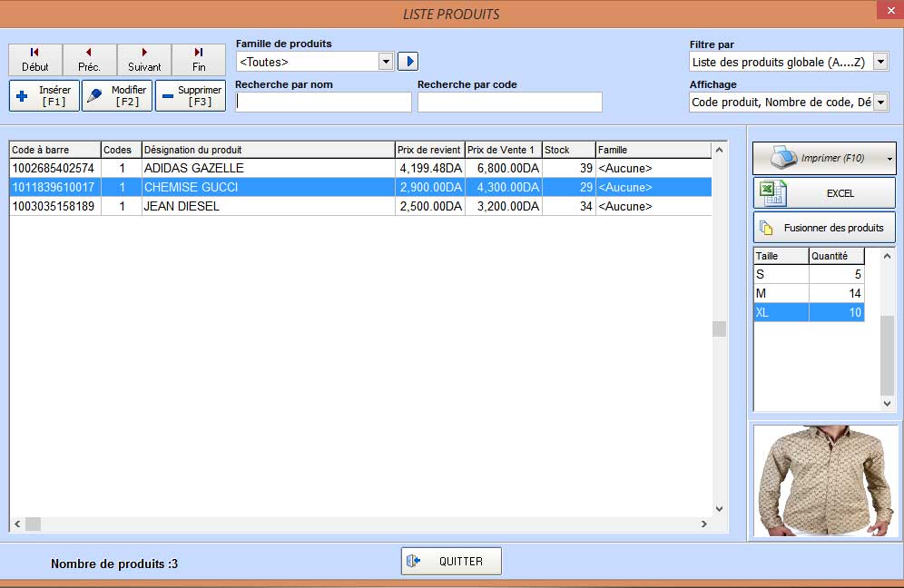Click the Codes column header
904x588 pixels.
(121, 150)
